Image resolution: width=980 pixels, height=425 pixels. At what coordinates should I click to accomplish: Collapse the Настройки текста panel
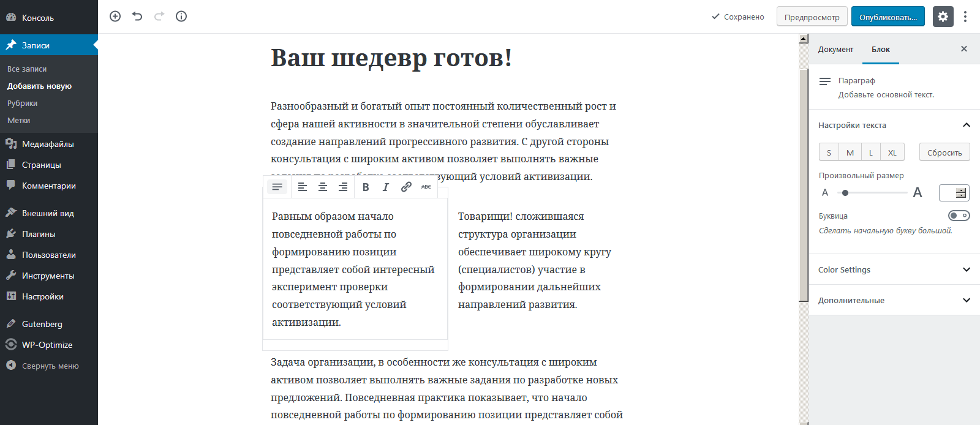894,125
